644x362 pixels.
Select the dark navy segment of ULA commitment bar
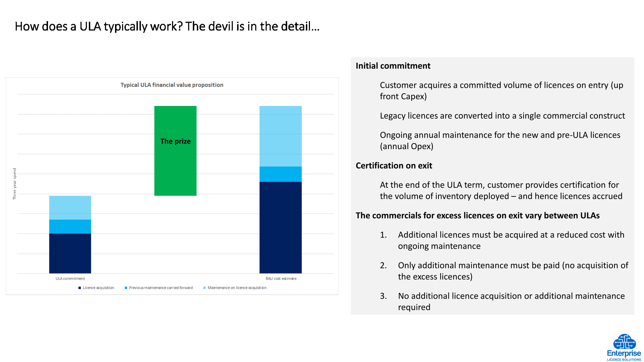click(70, 253)
